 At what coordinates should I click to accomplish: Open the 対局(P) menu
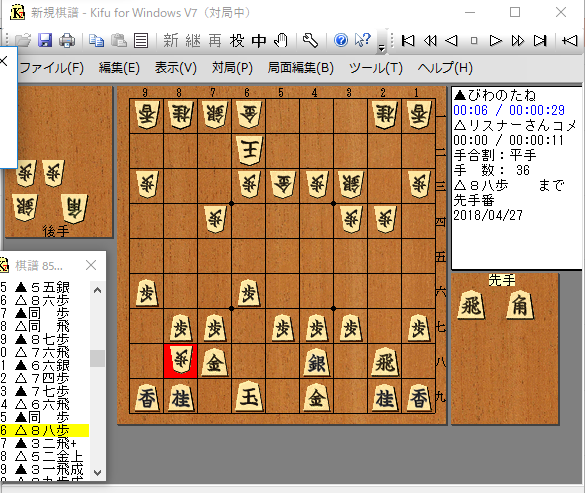(232, 68)
